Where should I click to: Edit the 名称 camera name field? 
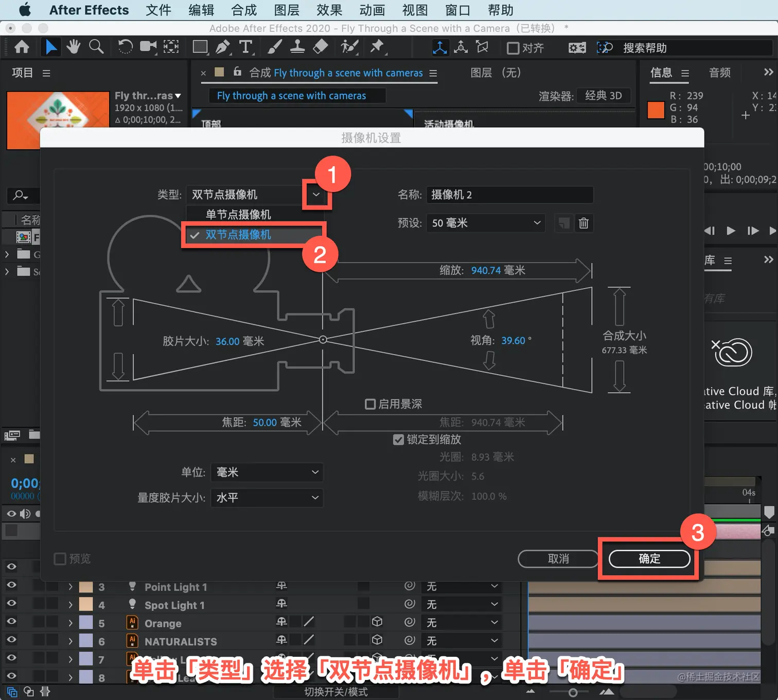click(x=509, y=195)
